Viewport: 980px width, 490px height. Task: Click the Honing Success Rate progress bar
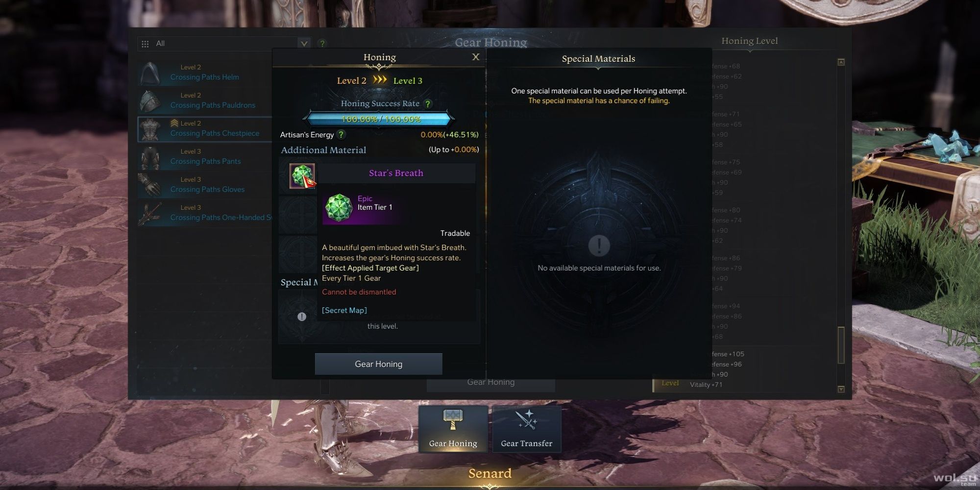(378, 119)
